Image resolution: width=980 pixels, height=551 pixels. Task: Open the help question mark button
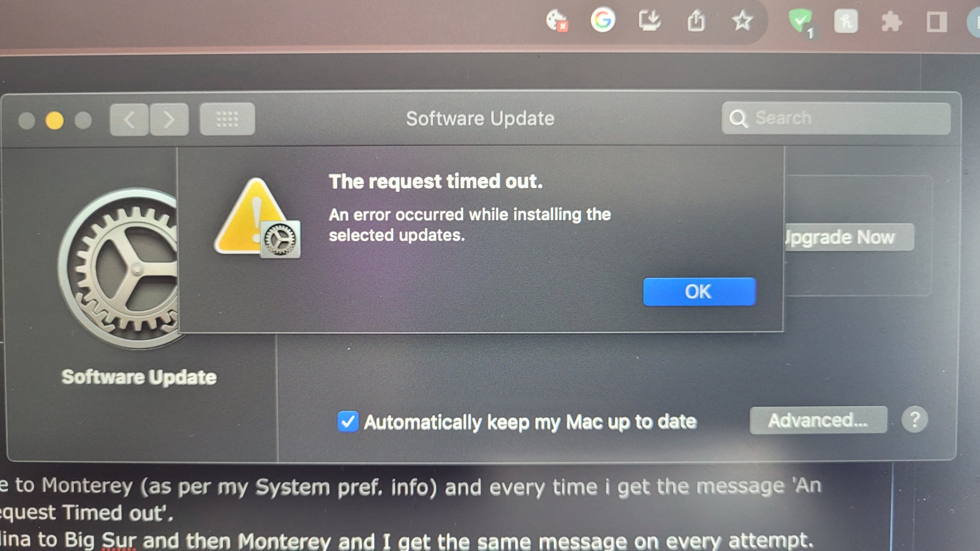pyautogui.click(x=914, y=420)
